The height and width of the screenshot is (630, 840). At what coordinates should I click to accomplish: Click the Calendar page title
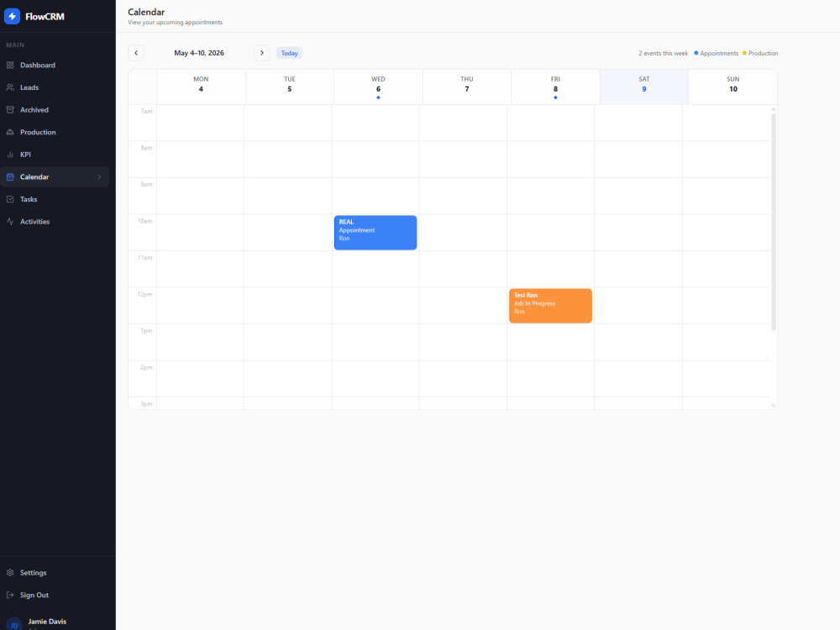pyautogui.click(x=146, y=12)
